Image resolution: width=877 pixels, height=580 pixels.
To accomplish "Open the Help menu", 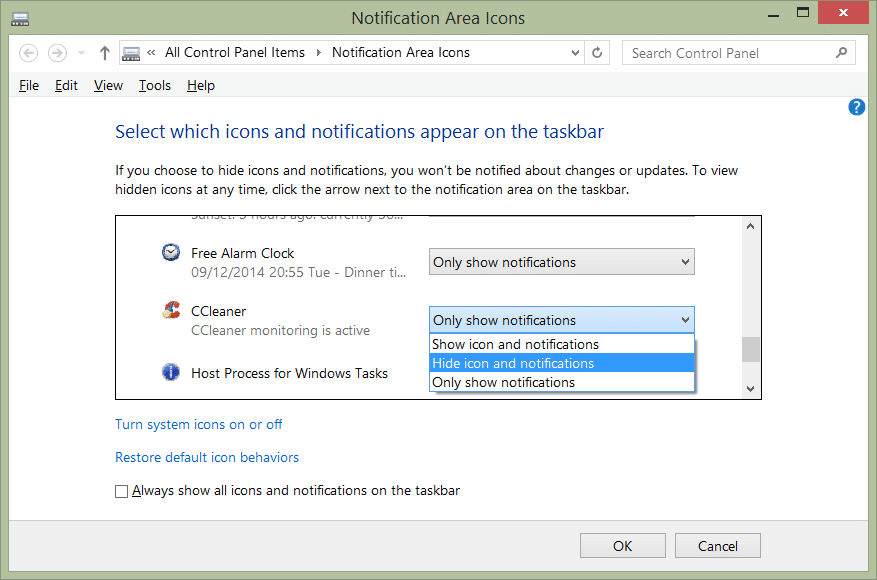I will (x=201, y=86).
